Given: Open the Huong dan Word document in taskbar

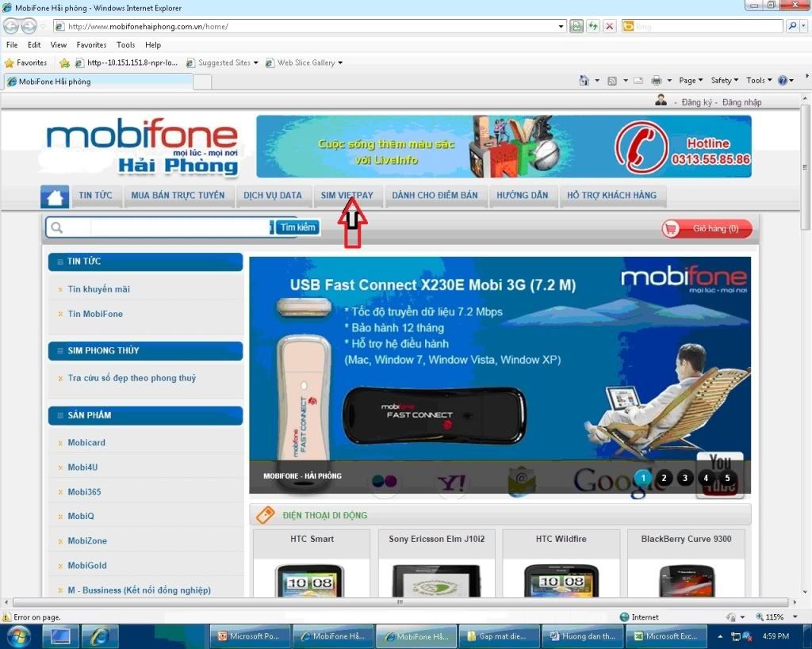Looking at the screenshot, I should coord(583,636).
